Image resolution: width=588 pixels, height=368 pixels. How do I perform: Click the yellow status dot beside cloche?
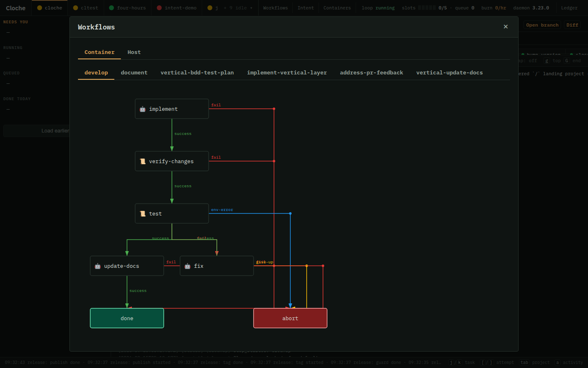(x=40, y=8)
